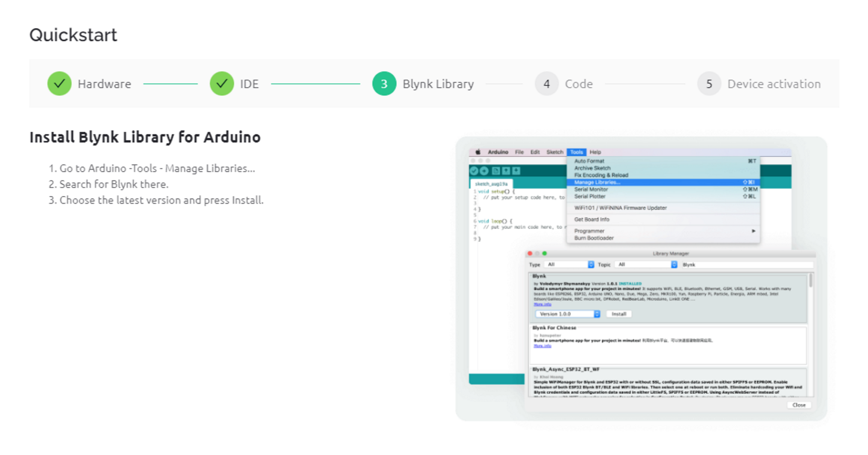Screen dimensions: 868x455
Task: Click the Install Blynk Library for Arduino heading
Action: click(x=145, y=137)
